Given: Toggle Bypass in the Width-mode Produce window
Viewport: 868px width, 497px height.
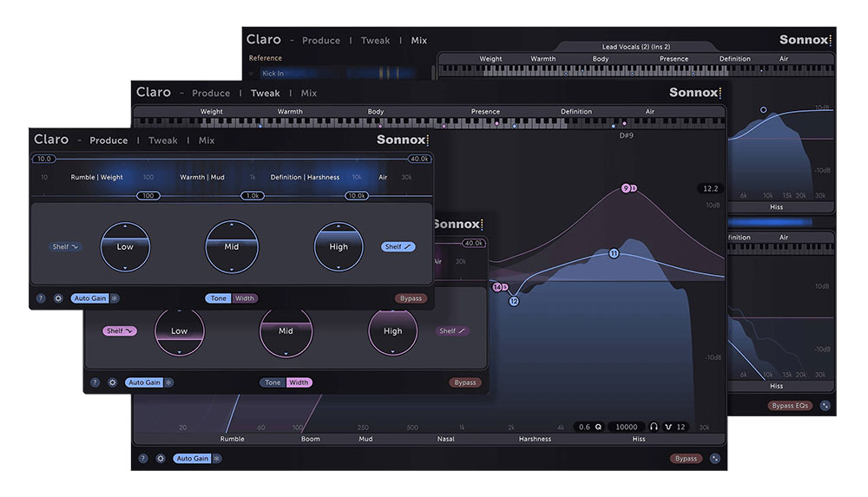Looking at the screenshot, I should click(x=465, y=383).
